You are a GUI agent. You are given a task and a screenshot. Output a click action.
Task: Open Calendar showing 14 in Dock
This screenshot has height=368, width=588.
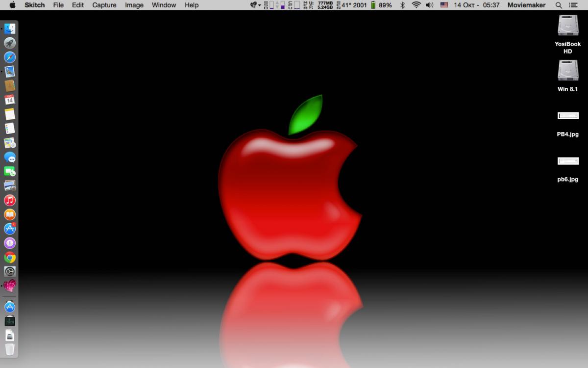click(x=10, y=100)
